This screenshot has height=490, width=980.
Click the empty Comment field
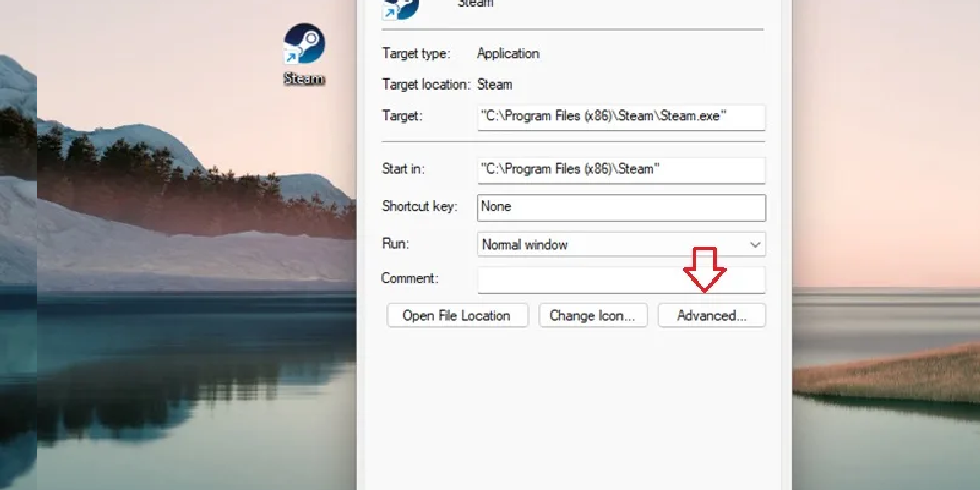click(621, 280)
